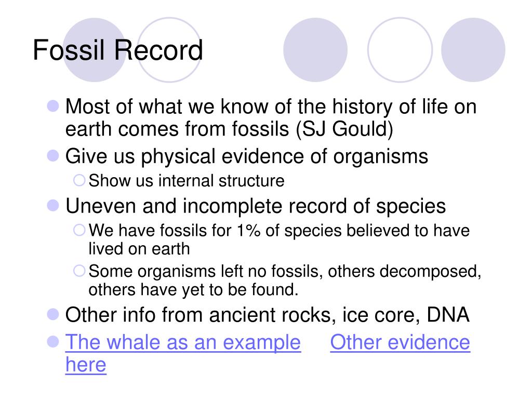
Task: Open 'The whale as an example' link
Action: 183,342
